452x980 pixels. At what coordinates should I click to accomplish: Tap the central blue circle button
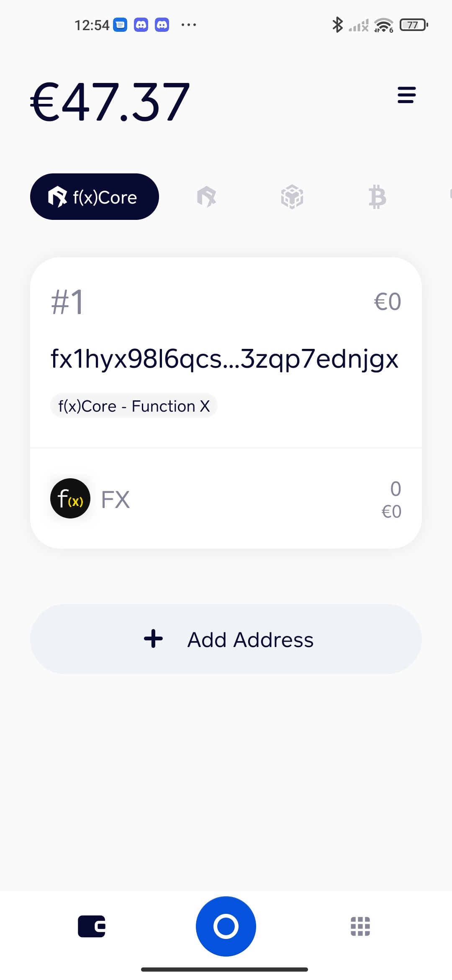(226, 926)
